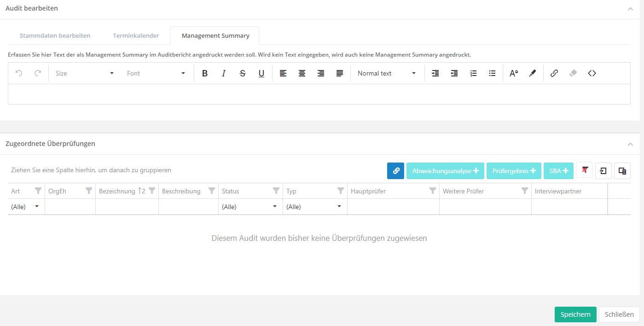Open the font Size dropdown

pyautogui.click(x=84, y=73)
